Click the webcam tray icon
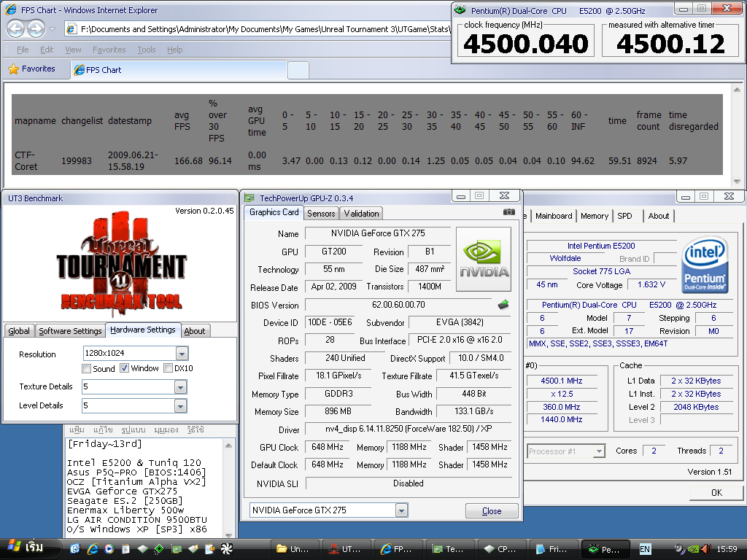Image resolution: width=747 pixels, height=560 pixels. click(x=680, y=549)
